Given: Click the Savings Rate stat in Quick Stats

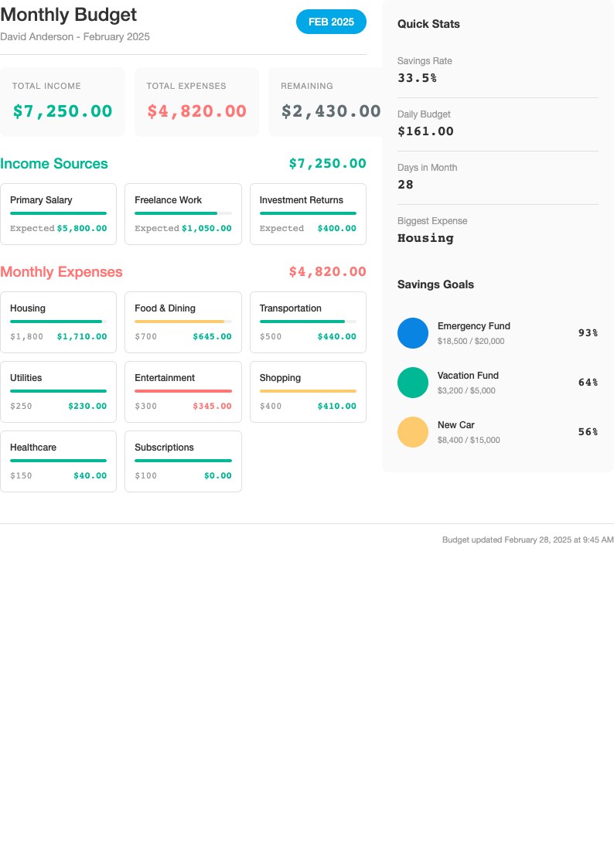Looking at the screenshot, I should click(x=425, y=61).
